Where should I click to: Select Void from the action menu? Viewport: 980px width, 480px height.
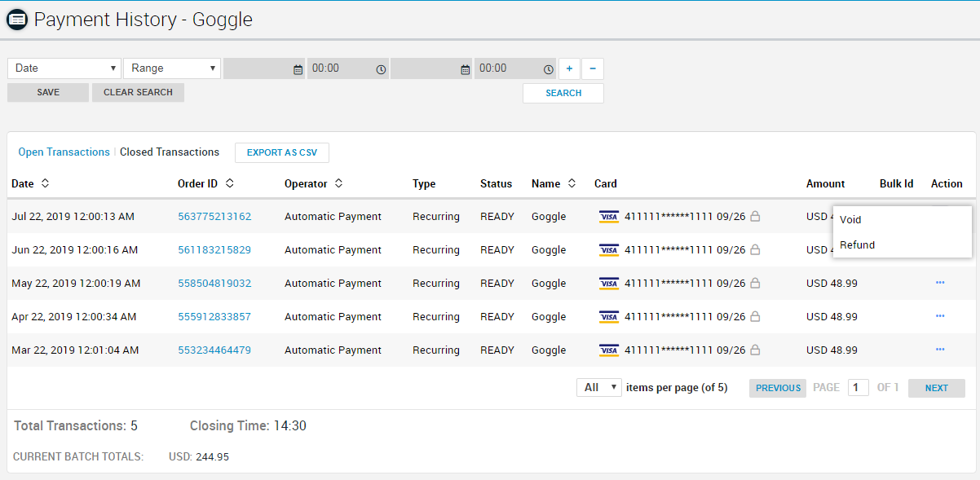(x=850, y=220)
